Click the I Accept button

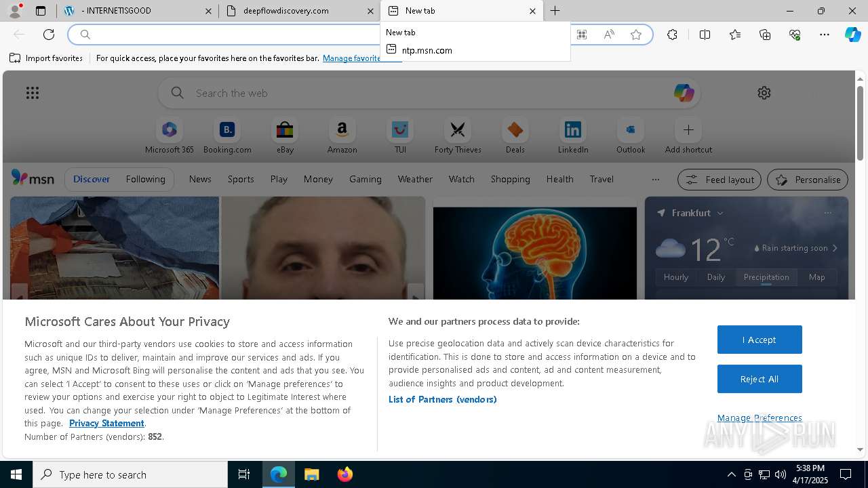[759, 340]
